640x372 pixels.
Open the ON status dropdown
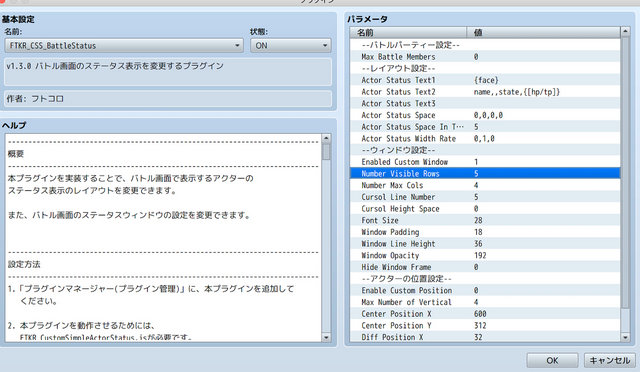pyautogui.click(x=291, y=45)
